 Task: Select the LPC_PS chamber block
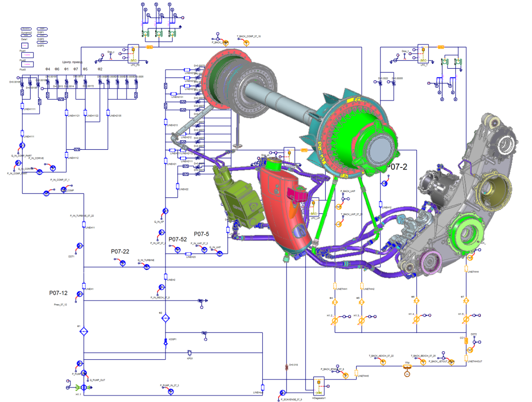[134, 54]
